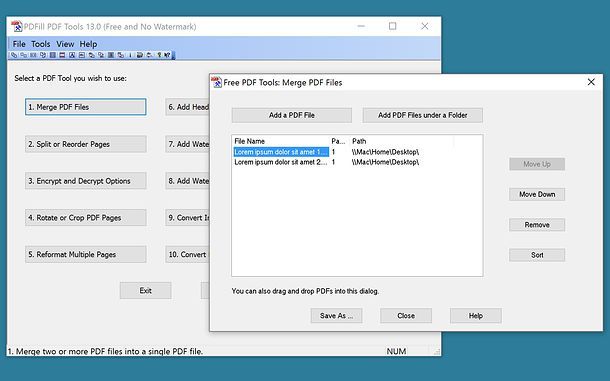Click the '1. Merge PDF Files' button

86,107
